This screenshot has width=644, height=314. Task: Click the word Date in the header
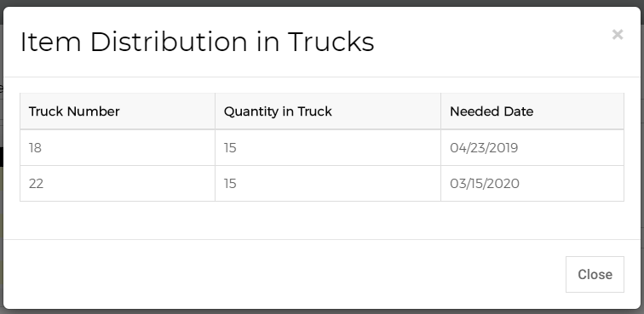coord(520,111)
